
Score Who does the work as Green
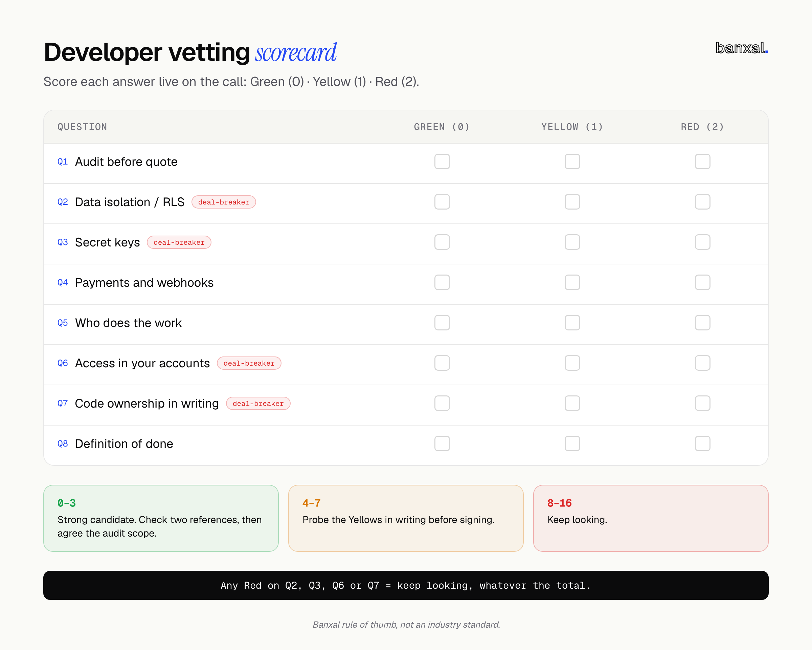coord(442,323)
